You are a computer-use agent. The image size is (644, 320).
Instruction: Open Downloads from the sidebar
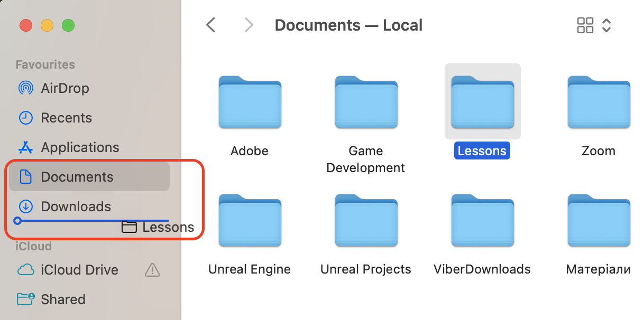(76, 206)
